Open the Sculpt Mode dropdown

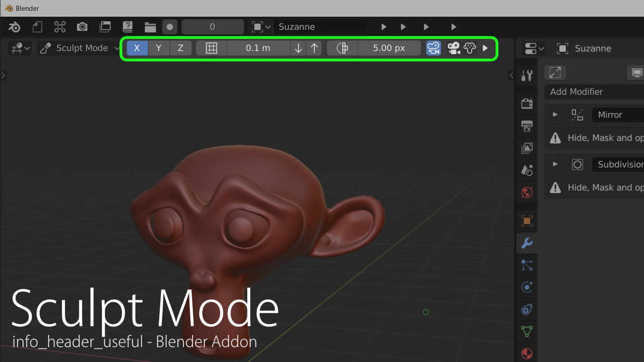pyautogui.click(x=79, y=48)
